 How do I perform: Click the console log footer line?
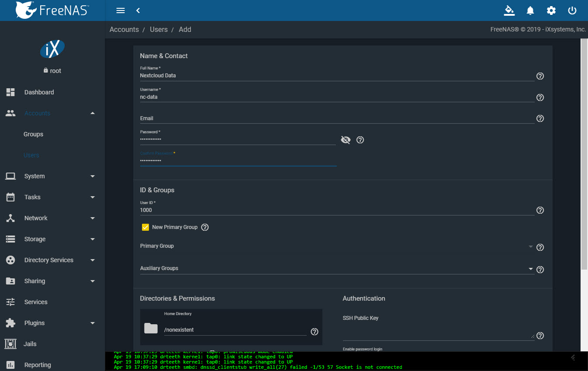pyautogui.click(x=258, y=368)
